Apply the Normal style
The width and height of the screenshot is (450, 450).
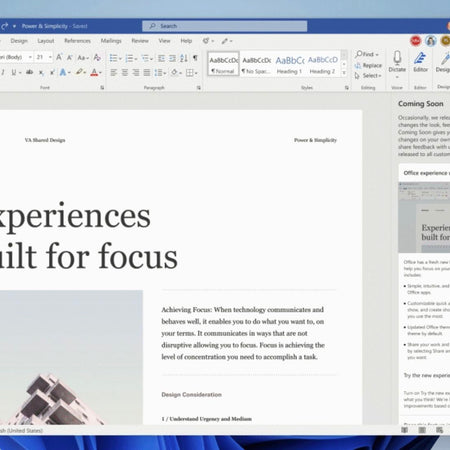tap(223, 64)
